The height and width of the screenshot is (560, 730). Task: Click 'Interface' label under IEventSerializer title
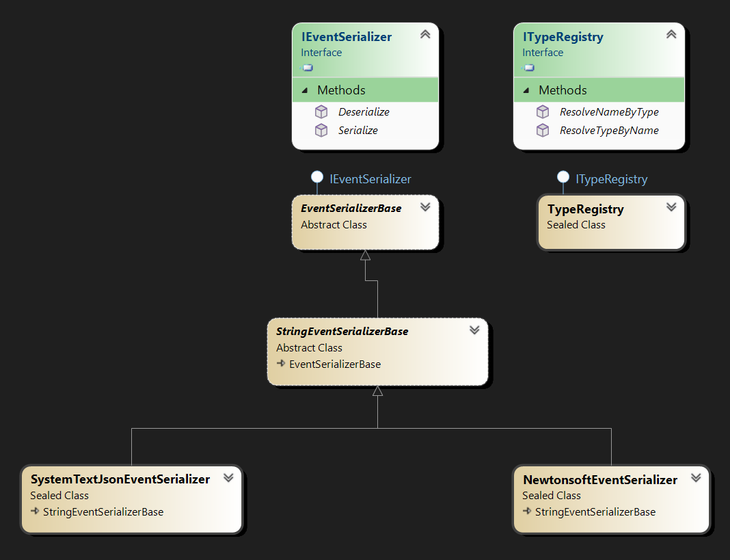[321, 52]
